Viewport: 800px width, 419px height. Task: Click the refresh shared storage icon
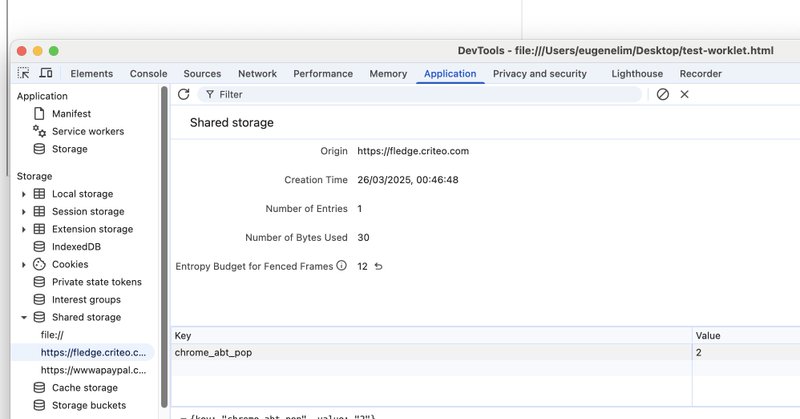tap(184, 94)
